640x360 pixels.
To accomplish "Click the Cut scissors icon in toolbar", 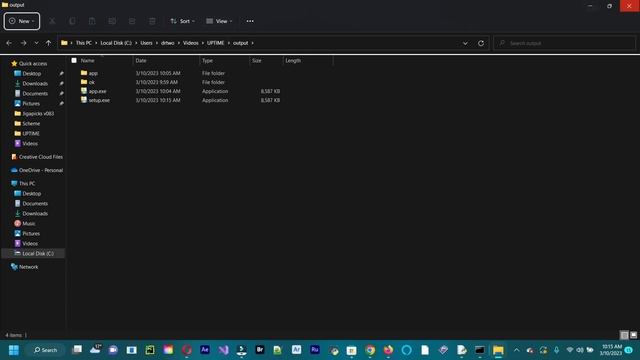I will tap(52, 21).
